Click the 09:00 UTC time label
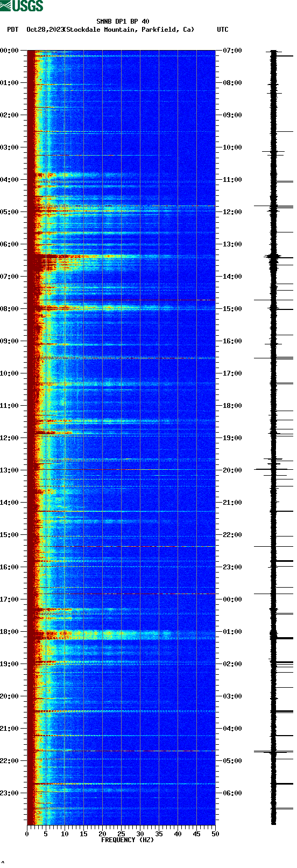This screenshot has height=868, width=297. (x=232, y=115)
